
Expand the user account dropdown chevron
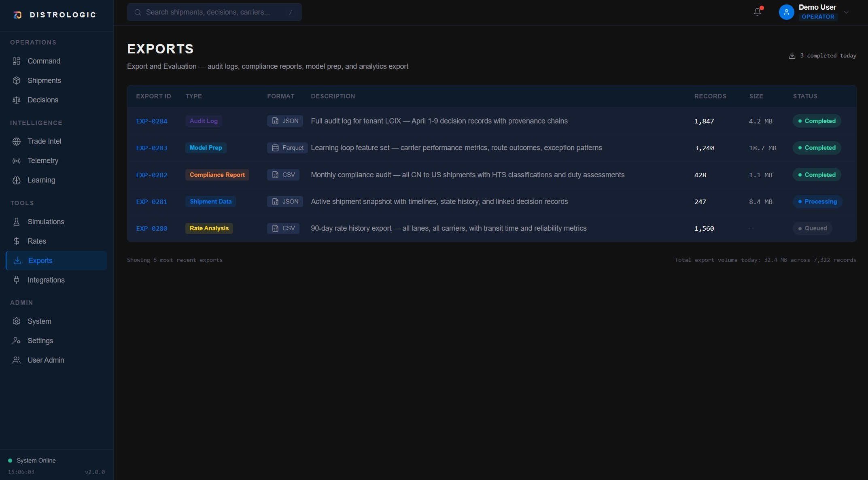pyautogui.click(x=846, y=12)
